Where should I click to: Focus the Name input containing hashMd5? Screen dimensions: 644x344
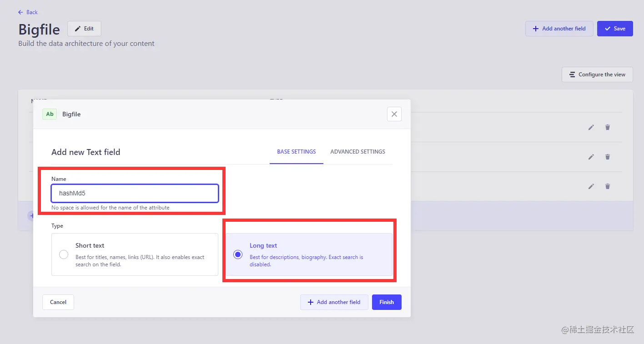pos(135,193)
